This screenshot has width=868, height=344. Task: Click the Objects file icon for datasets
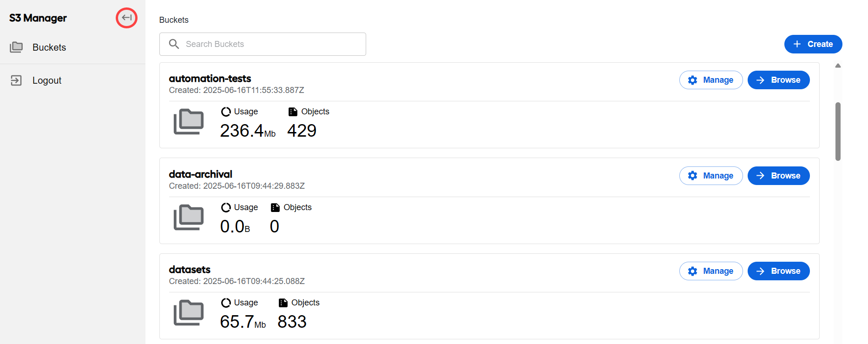click(283, 303)
